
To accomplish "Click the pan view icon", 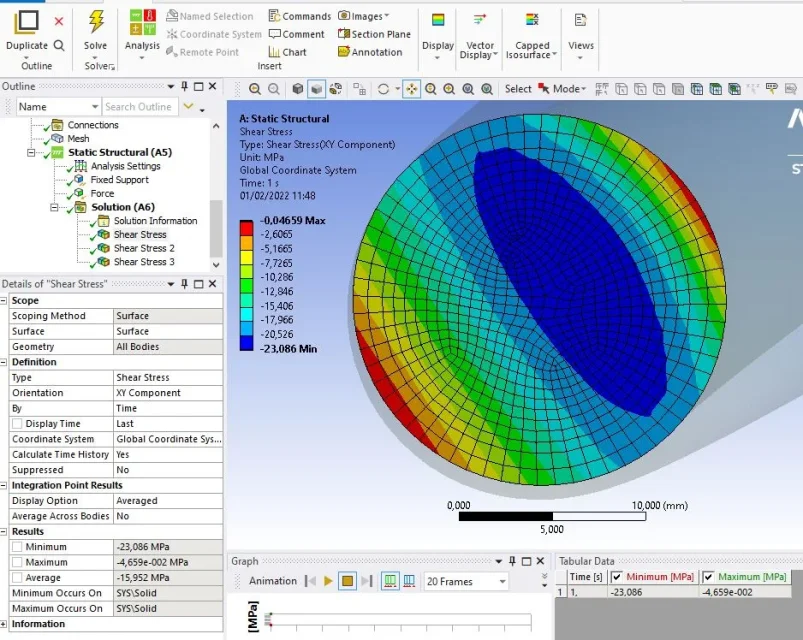I will tap(411, 89).
